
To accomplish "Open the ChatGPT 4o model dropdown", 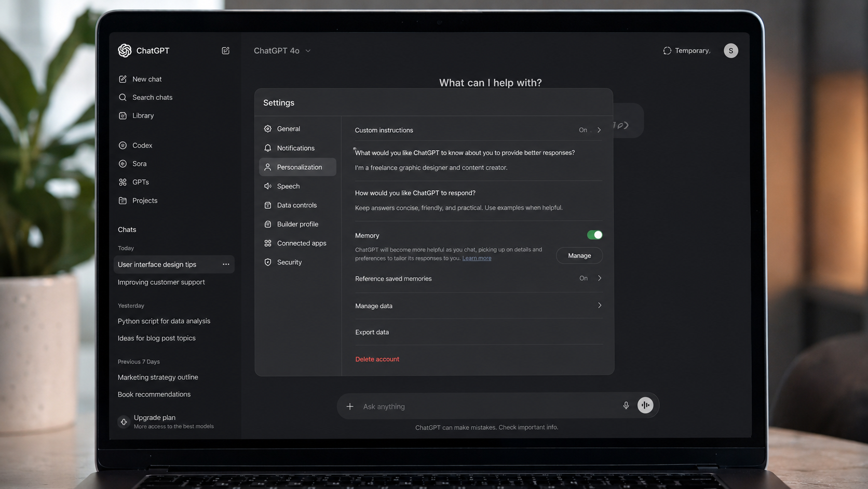I will (x=282, y=50).
